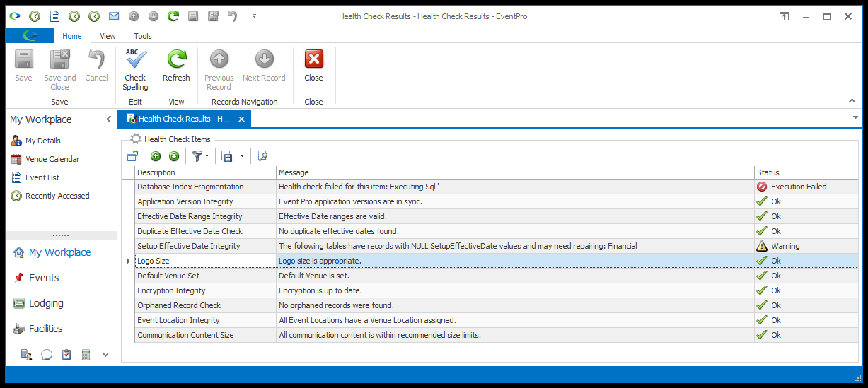
Task: Expand more navigation options chevron
Action: 106,355
